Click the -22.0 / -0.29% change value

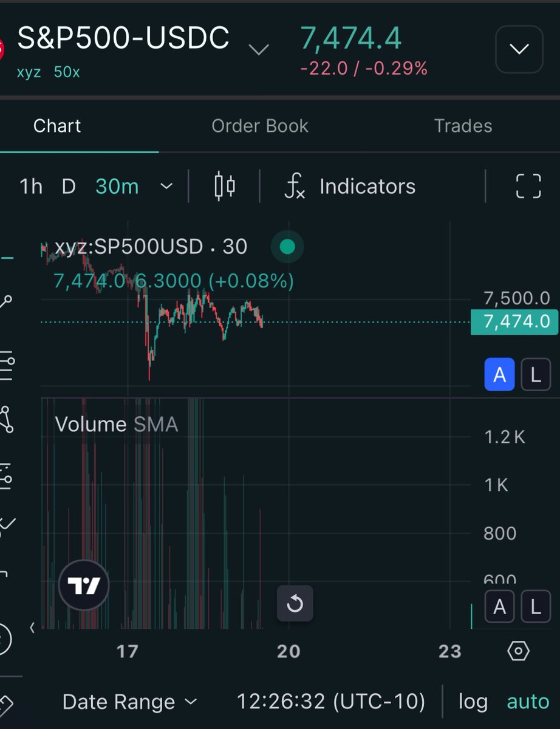coord(364,69)
